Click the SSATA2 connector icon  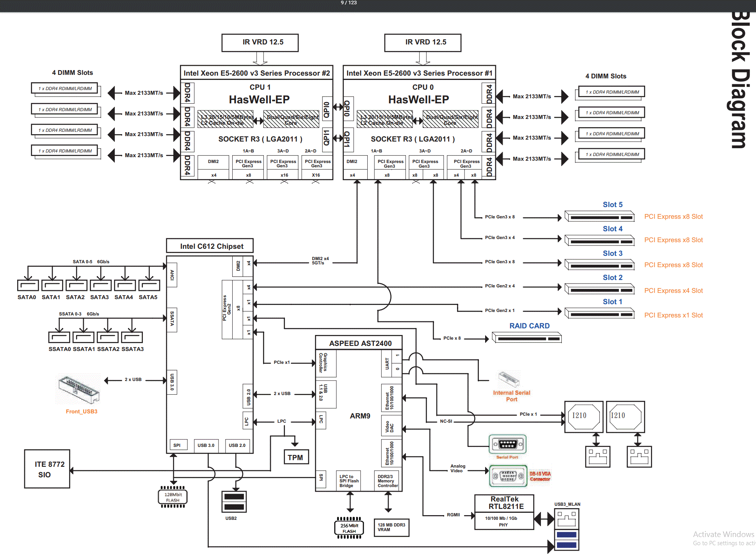(x=108, y=337)
